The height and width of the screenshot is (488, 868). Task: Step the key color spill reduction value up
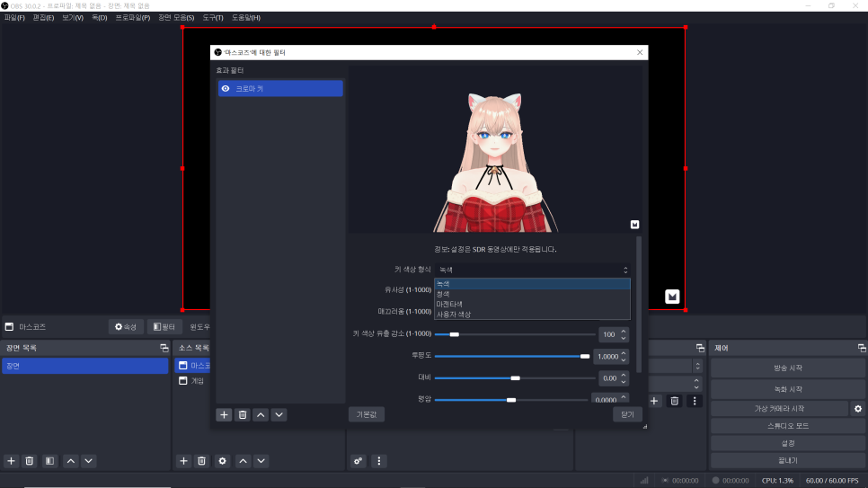coord(624,332)
